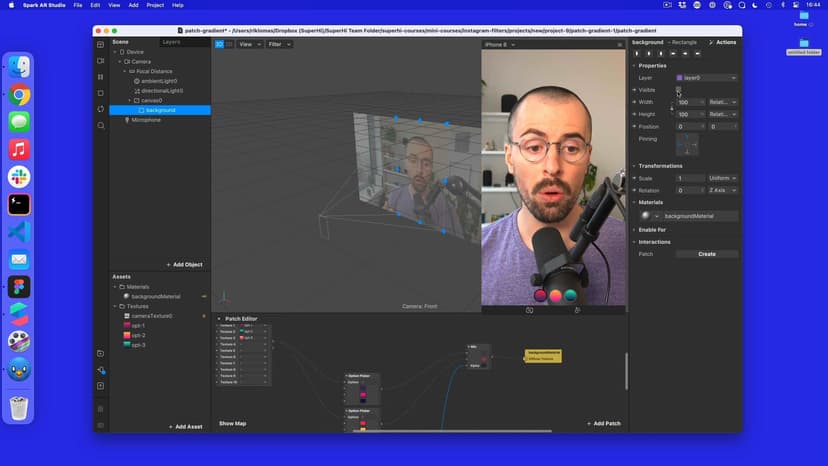Collapse the Textures folder in Assets
This screenshot has width=828, height=466.
115,306
